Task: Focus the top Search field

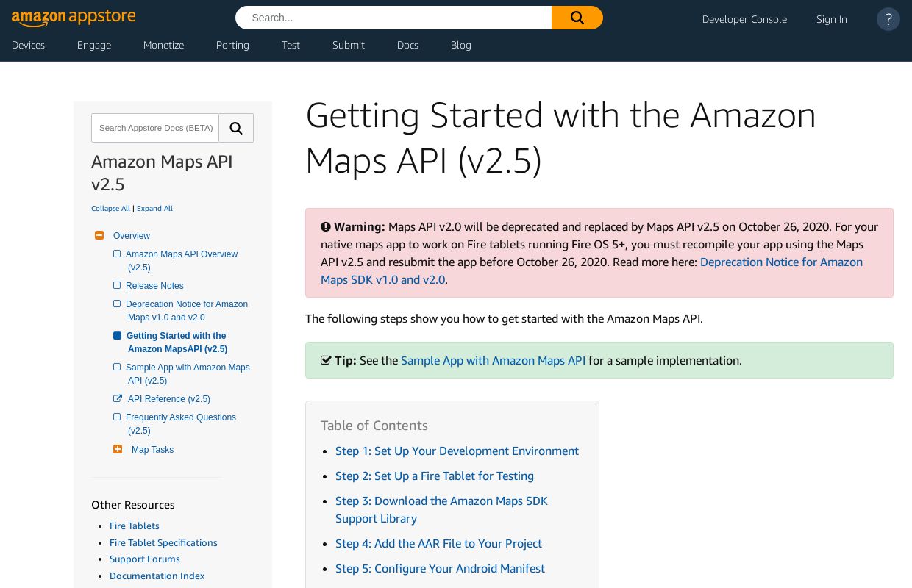Action: [x=393, y=18]
